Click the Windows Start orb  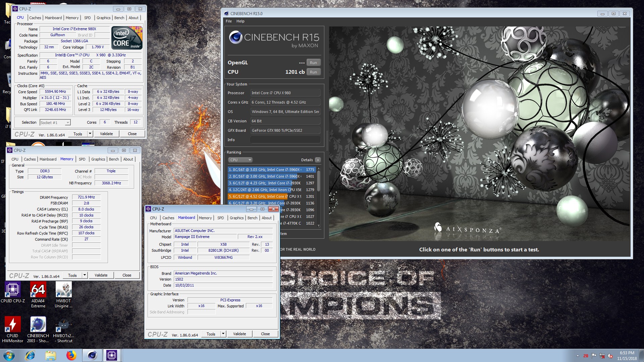pos(9,355)
